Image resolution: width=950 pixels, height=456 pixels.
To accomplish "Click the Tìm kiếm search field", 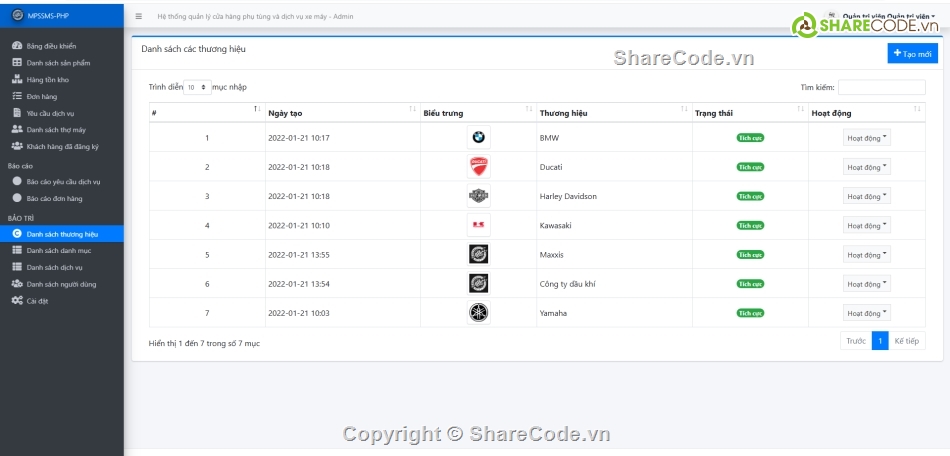I will pos(881,88).
